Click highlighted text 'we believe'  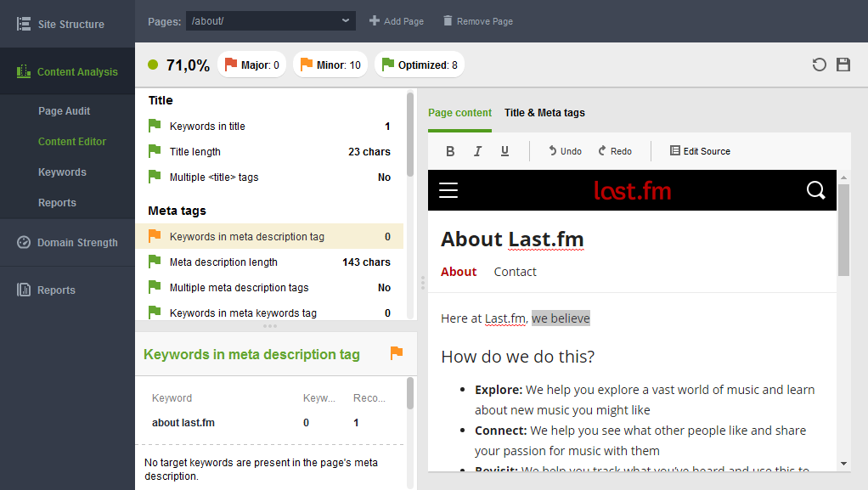(x=561, y=318)
